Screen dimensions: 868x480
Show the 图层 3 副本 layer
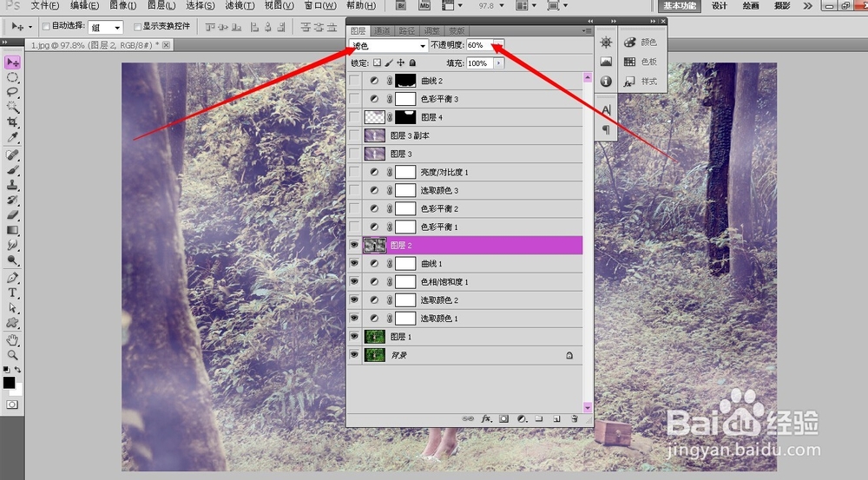point(354,135)
